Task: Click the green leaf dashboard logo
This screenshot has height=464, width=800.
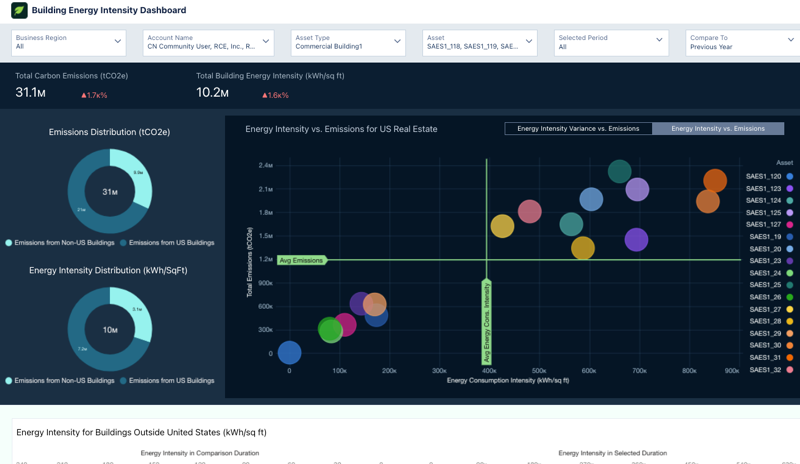Action: [x=19, y=10]
